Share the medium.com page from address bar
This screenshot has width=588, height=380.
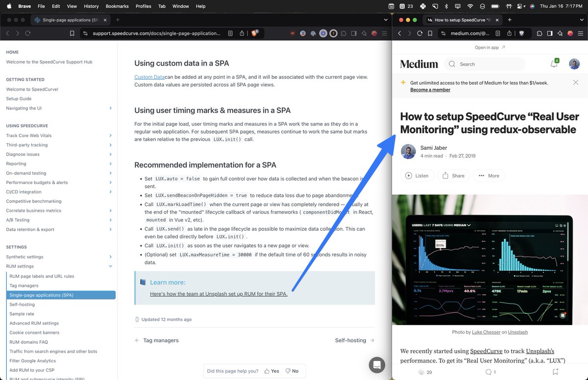(510, 33)
